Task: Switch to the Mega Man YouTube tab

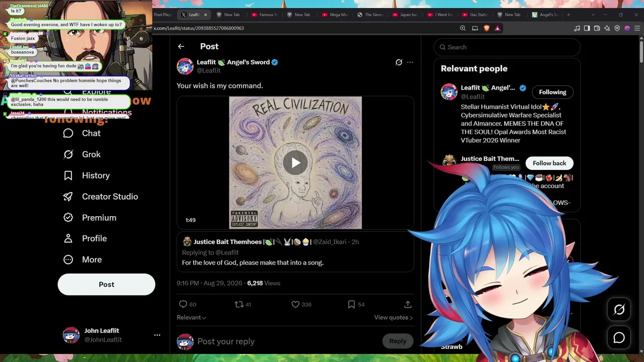Action: pyautogui.click(x=335, y=15)
